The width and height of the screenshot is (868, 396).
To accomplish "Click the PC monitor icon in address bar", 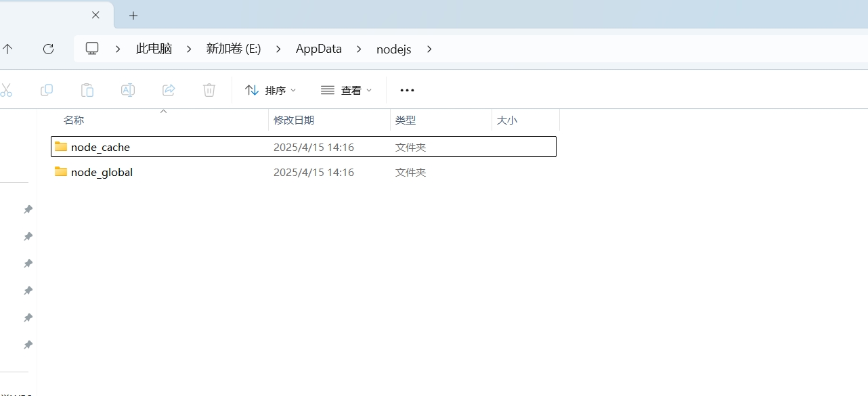I will pos(92,49).
